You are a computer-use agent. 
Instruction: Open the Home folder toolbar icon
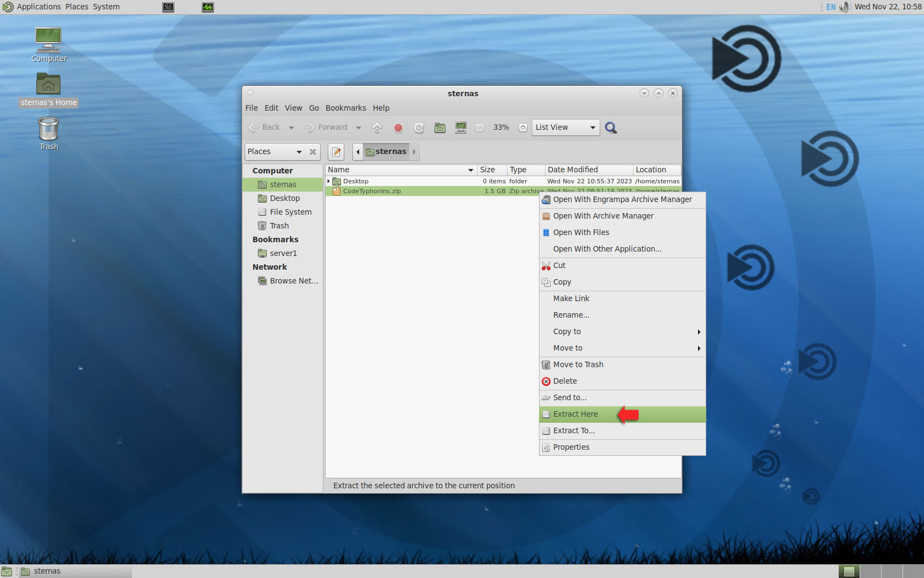point(440,128)
